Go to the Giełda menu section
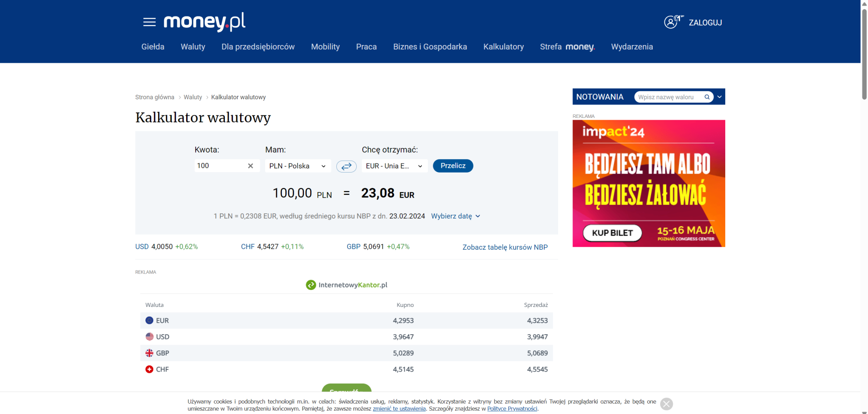868x414 pixels. coord(153,47)
